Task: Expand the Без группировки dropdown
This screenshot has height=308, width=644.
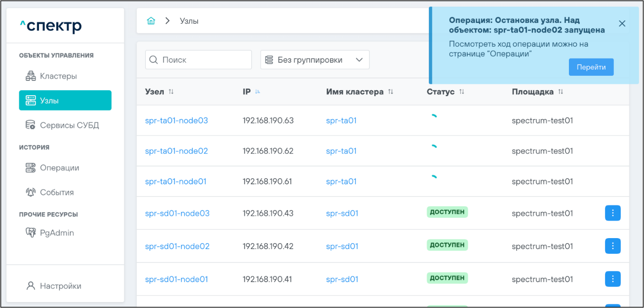Action: click(315, 60)
